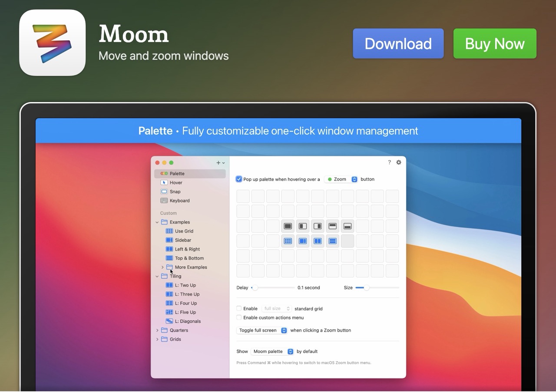Select "L: Diagonals" label
Screen dimensions: 556x392
point(188,321)
